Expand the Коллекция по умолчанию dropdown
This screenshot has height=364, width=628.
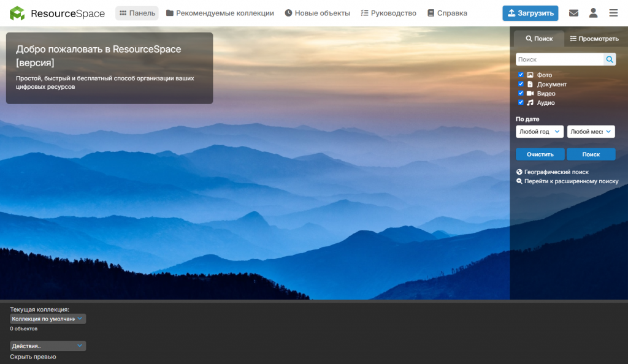point(48,319)
